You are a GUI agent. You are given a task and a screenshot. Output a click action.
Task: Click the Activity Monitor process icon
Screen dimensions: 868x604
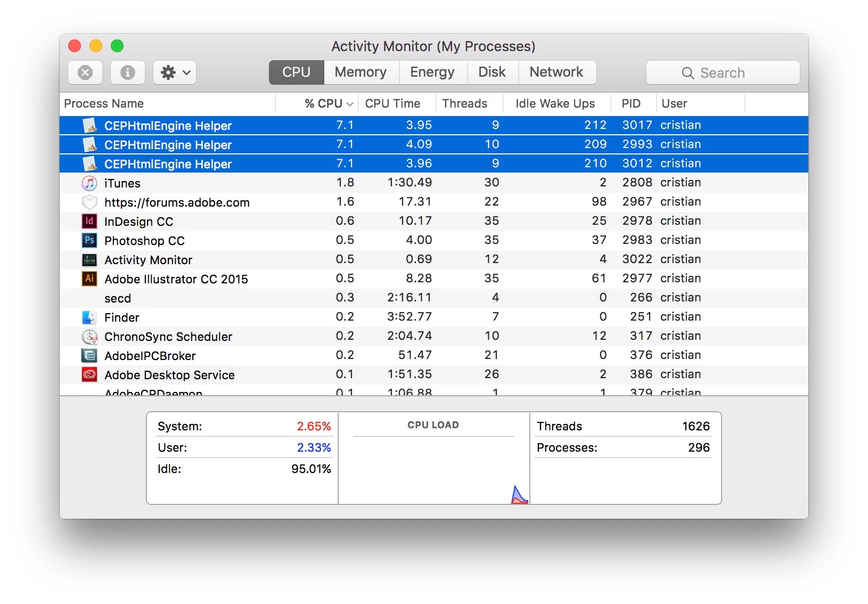(89, 260)
